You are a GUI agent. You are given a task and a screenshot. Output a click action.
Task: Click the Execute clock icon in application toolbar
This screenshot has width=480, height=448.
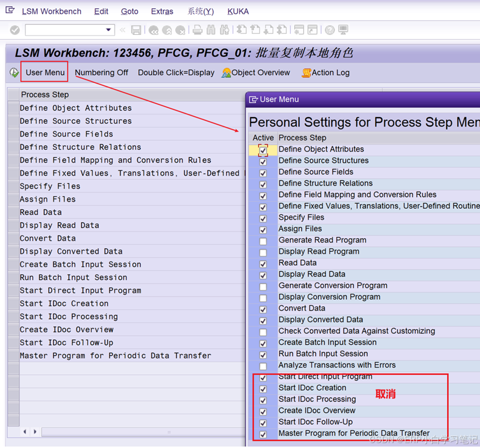(14, 73)
